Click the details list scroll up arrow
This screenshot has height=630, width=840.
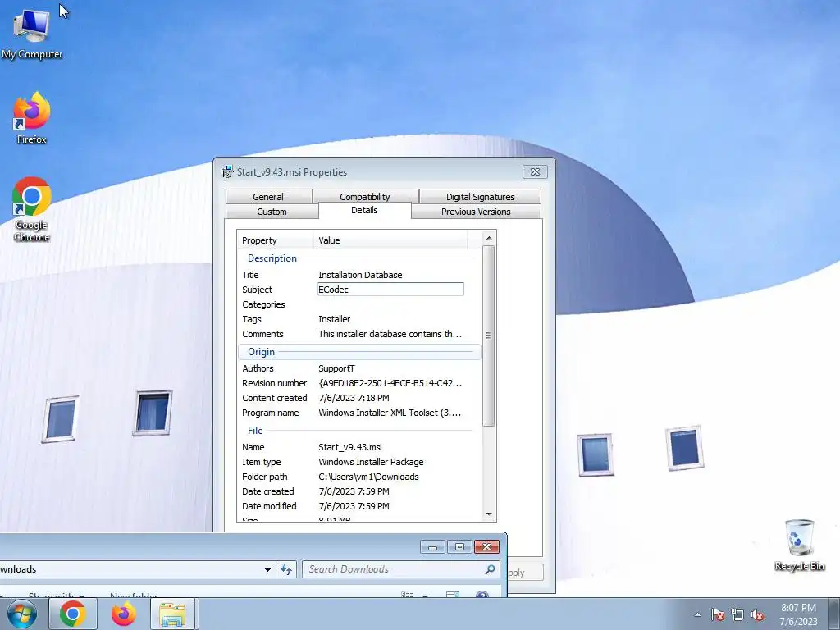(x=489, y=238)
